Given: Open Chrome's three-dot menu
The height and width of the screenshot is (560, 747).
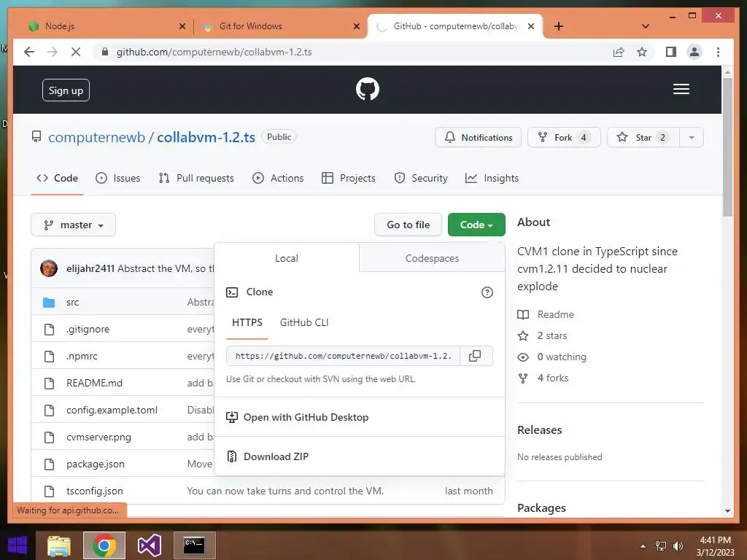Looking at the screenshot, I should pos(718,52).
